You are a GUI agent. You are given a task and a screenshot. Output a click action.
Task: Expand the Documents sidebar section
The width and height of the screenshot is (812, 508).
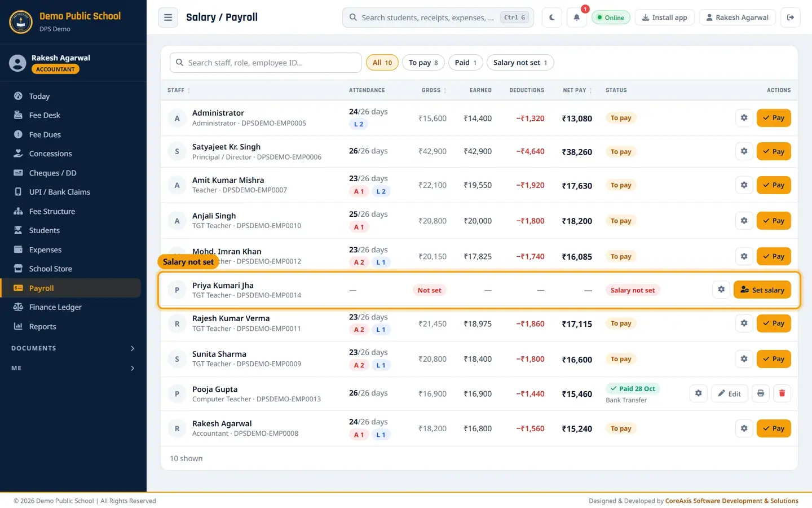[x=73, y=348]
